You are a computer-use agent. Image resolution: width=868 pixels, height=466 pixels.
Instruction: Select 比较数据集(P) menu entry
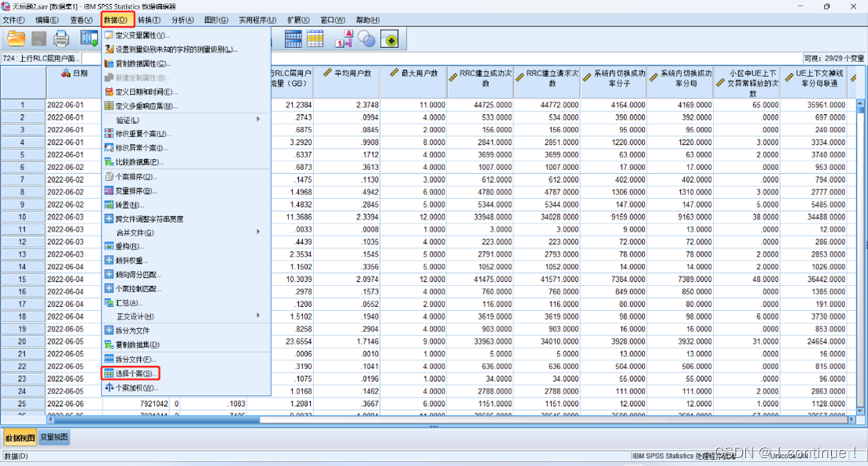186,162
